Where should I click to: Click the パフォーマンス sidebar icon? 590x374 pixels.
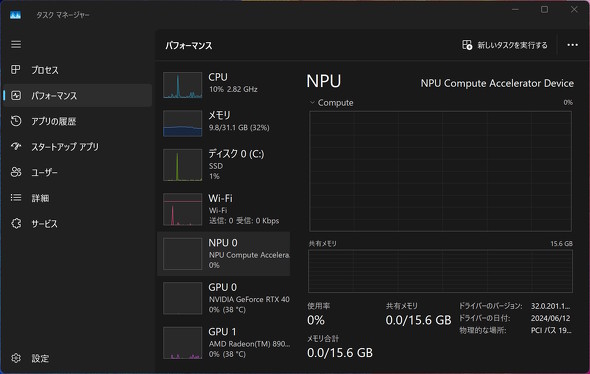click(x=16, y=96)
